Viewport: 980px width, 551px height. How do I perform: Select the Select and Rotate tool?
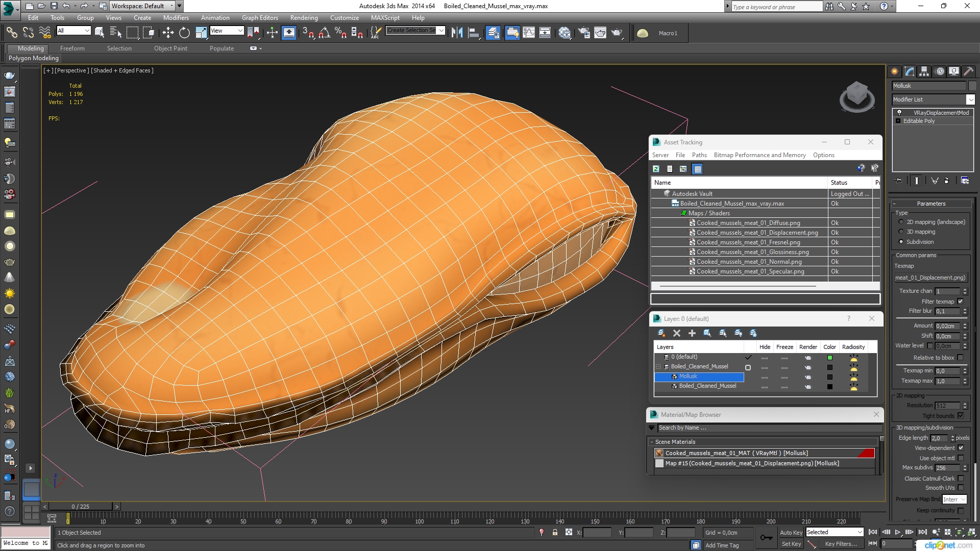[x=184, y=33]
